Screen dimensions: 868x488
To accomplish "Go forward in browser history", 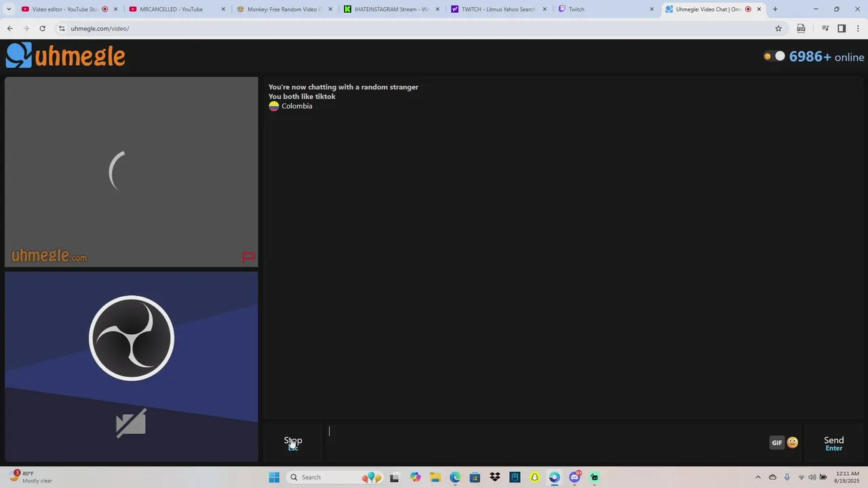I will coord(26,28).
